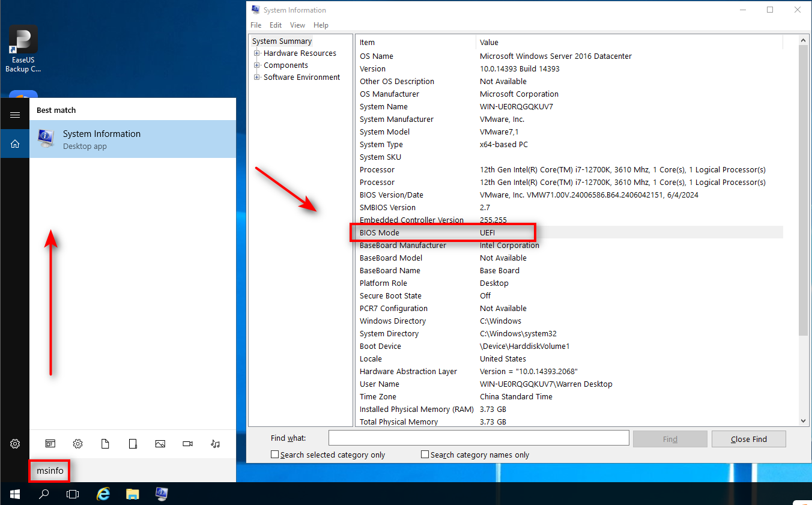This screenshot has height=505, width=812.
Task: Open the View menu
Action: (297, 25)
